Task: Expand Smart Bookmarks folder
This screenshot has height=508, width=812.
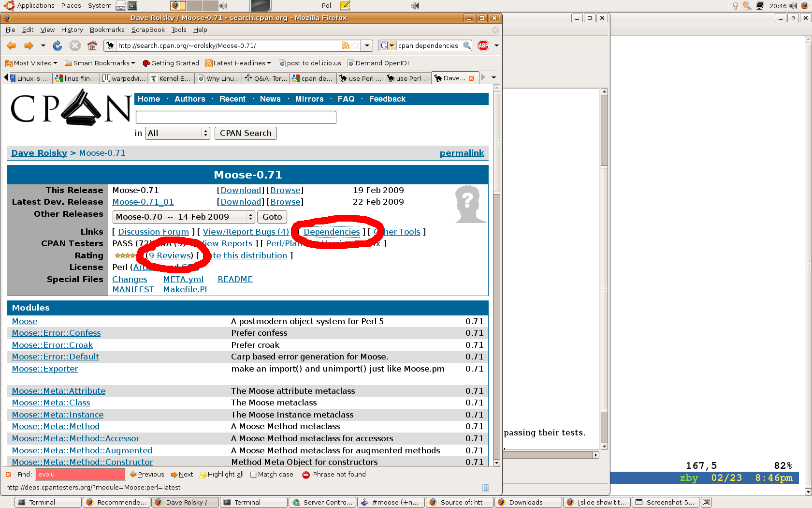Action: (x=100, y=63)
